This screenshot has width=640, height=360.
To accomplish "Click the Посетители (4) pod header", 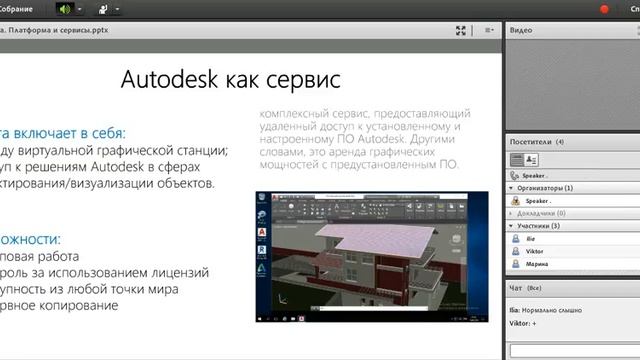I will (x=573, y=142).
